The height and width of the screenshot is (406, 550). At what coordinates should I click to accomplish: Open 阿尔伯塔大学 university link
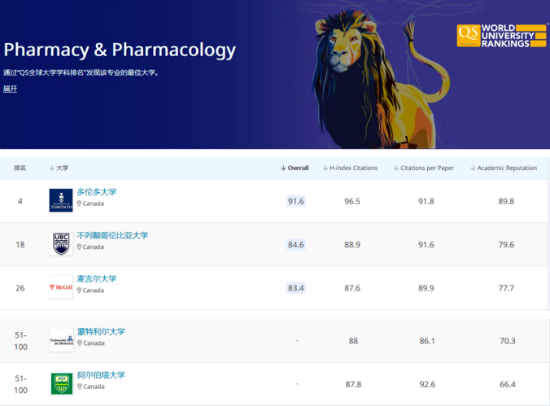[101, 375]
